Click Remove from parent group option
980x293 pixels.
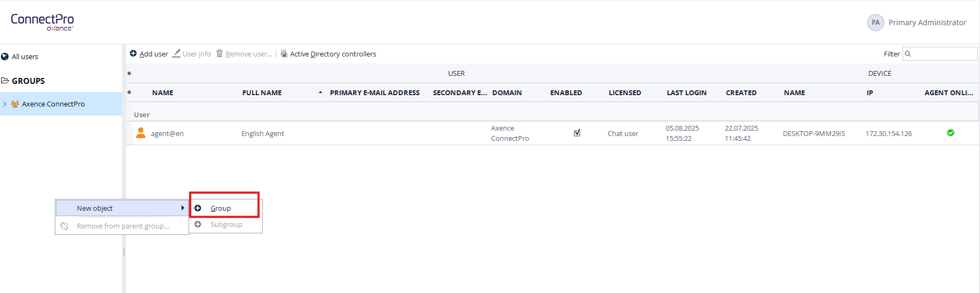click(122, 226)
